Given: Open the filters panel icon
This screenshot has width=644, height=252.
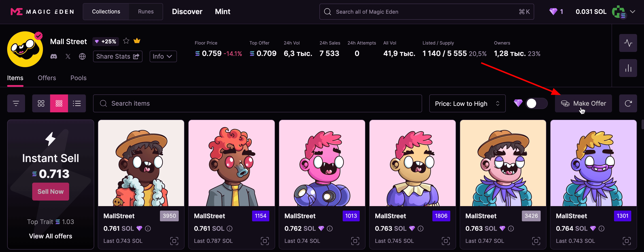Looking at the screenshot, I should 16,103.
